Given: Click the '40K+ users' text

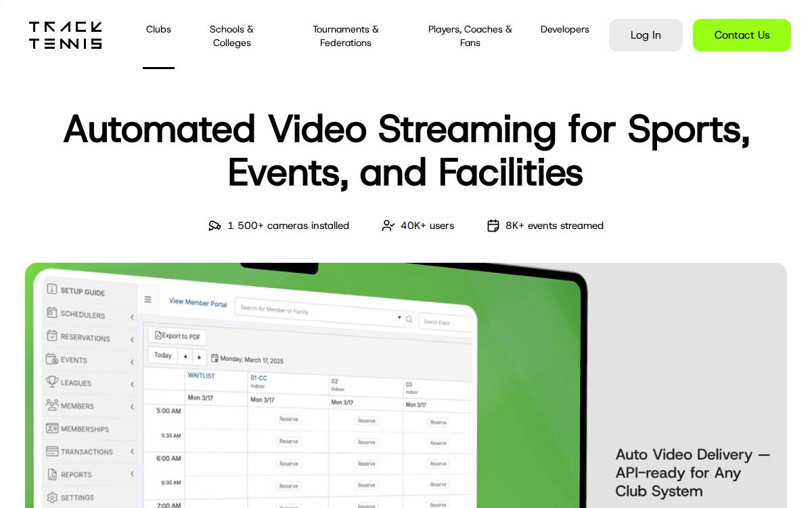Looking at the screenshot, I should (427, 226).
